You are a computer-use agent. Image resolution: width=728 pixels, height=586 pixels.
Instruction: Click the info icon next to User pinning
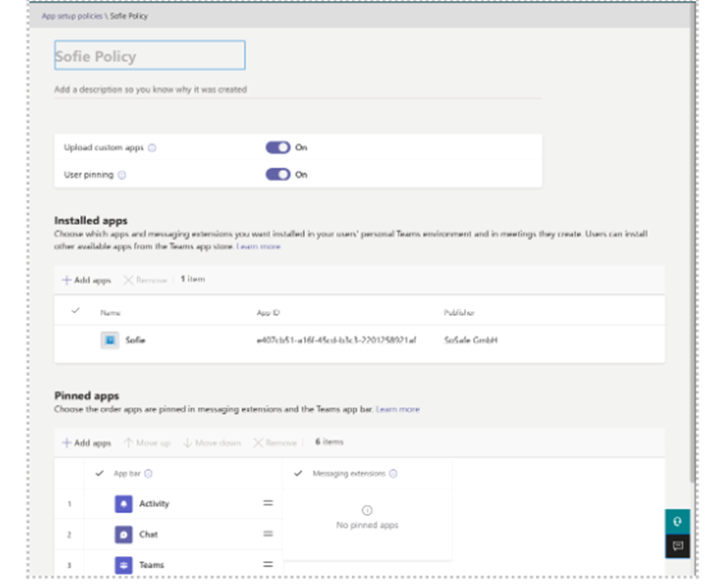(122, 175)
